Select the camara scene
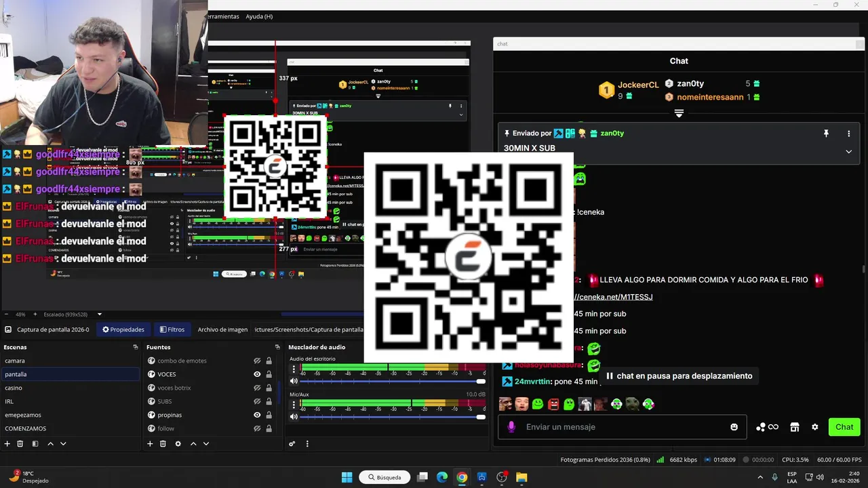Viewport: 868px width, 488px height. click(x=69, y=361)
